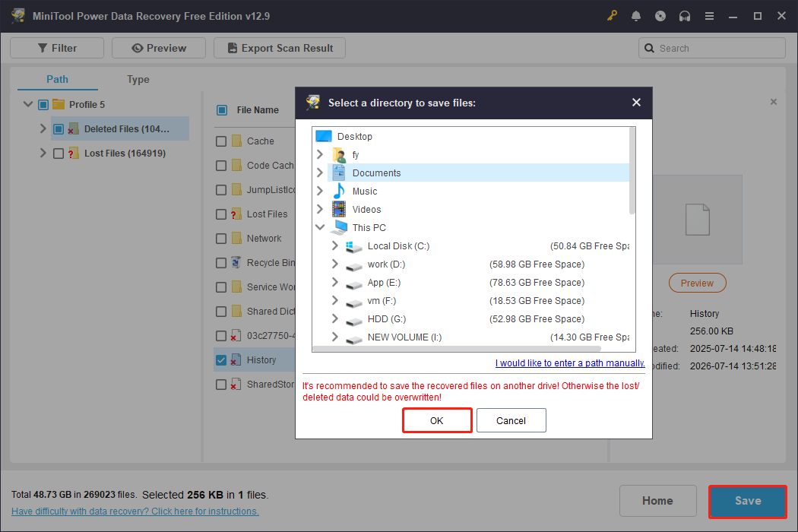Viewport: 798px width, 532px height.
Task: Uncheck the History file checkbox
Action: pyautogui.click(x=221, y=360)
